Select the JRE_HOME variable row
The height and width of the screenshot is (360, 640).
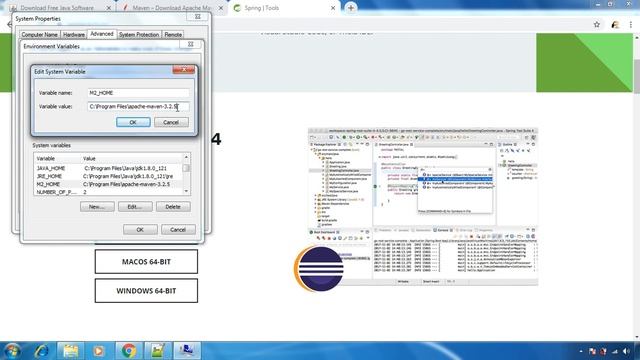point(109,176)
